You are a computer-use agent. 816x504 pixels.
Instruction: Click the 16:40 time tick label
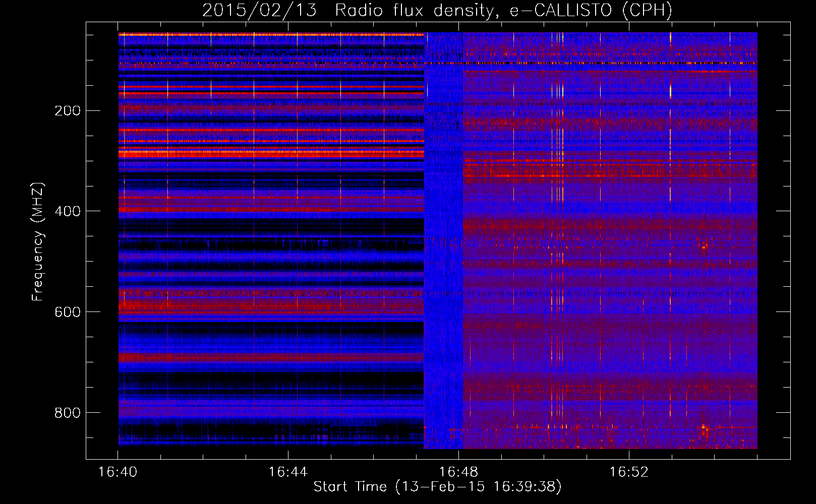coord(118,472)
